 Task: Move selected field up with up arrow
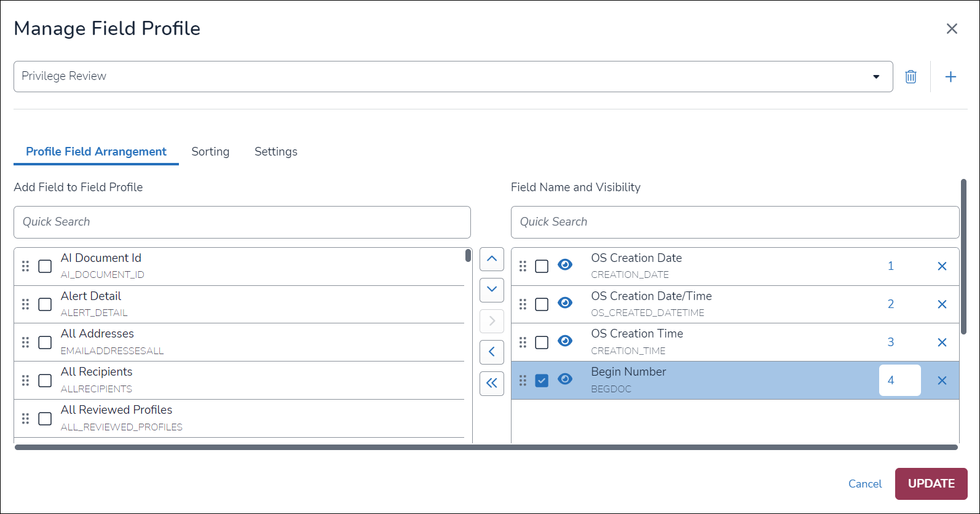coord(492,259)
